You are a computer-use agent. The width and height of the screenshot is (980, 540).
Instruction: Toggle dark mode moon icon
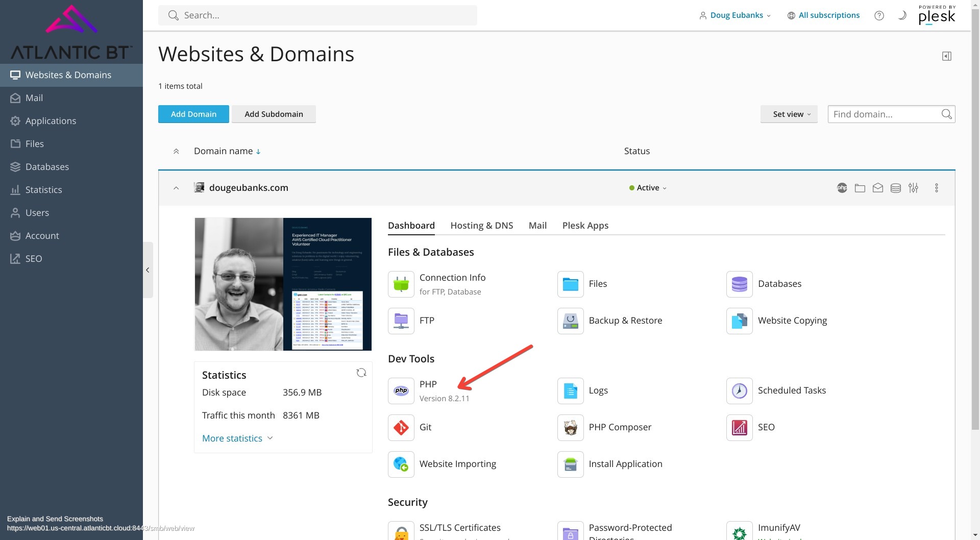[902, 15]
